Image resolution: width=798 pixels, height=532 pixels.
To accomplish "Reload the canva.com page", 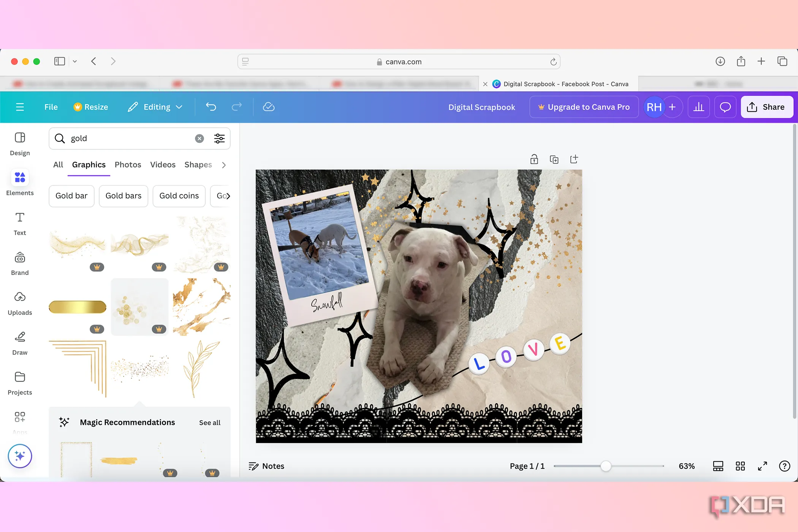I will [553, 62].
